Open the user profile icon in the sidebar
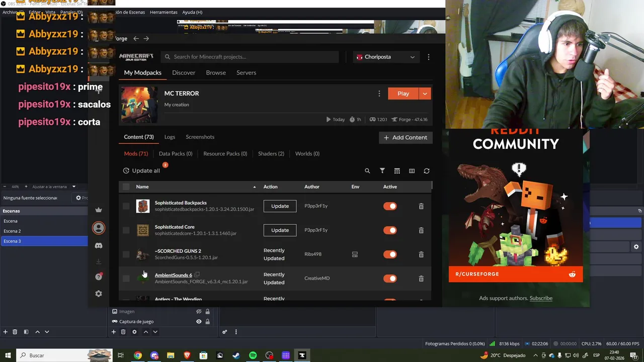Screen dimensions: 644x362 [x=99, y=228]
